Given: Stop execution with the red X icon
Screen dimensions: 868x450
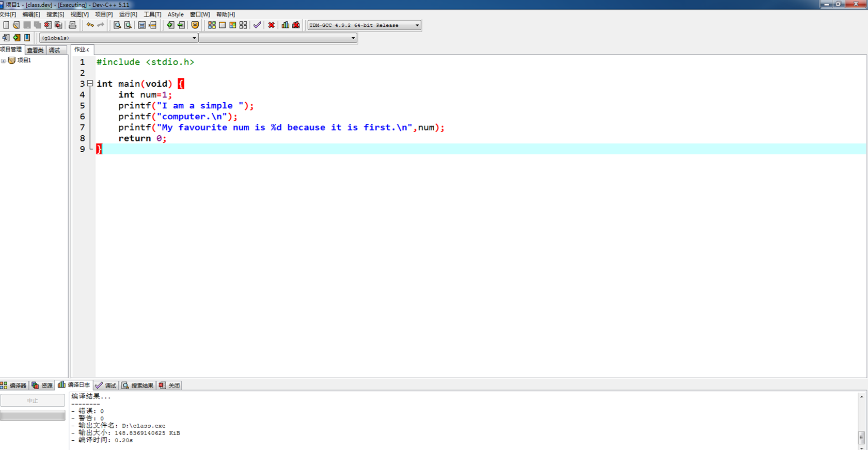Looking at the screenshot, I should click(271, 25).
